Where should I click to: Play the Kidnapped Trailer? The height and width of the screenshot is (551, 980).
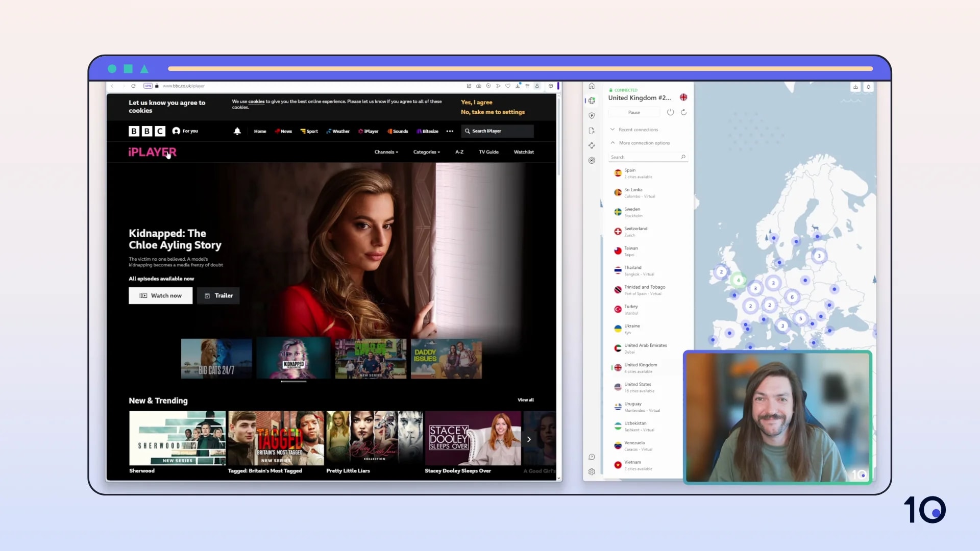tap(218, 295)
